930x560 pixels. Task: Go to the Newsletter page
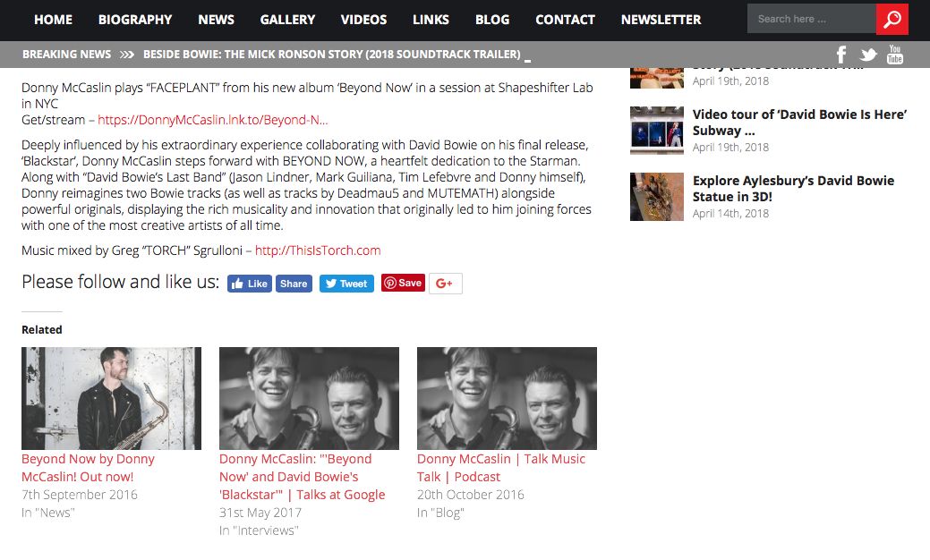coord(661,20)
